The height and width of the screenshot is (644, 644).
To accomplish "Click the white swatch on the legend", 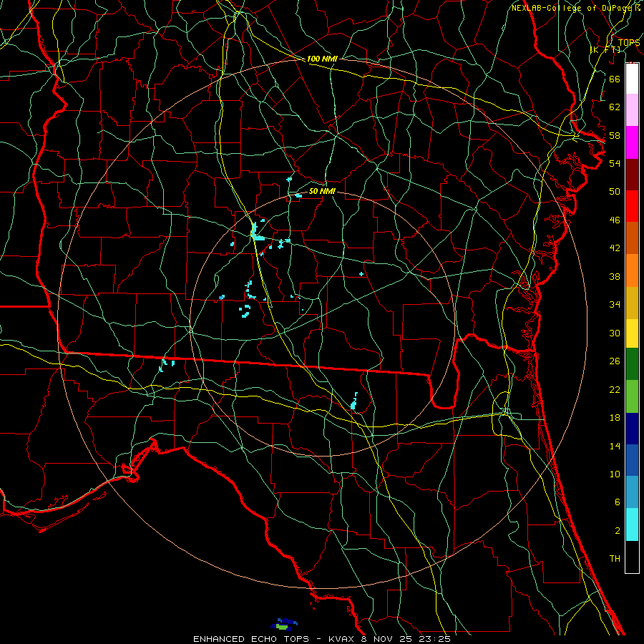I will click(x=632, y=79).
